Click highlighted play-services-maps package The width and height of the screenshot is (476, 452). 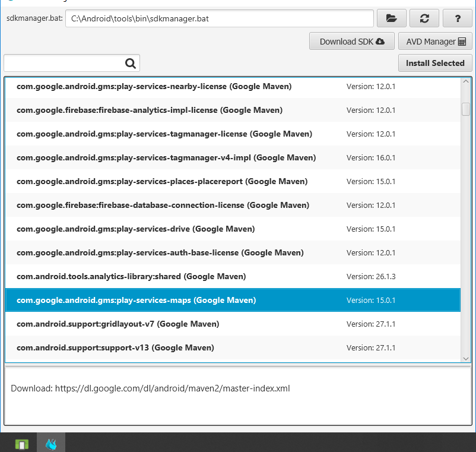pos(233,300)
